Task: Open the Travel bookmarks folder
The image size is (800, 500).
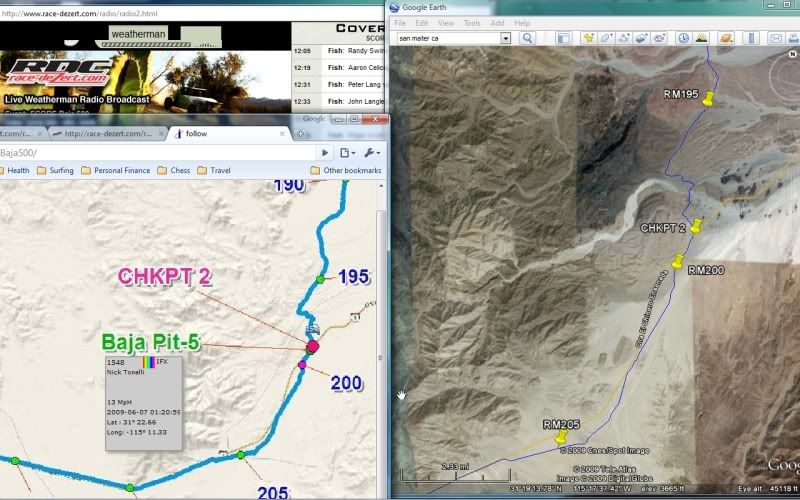Action: (x=214, y=170)
